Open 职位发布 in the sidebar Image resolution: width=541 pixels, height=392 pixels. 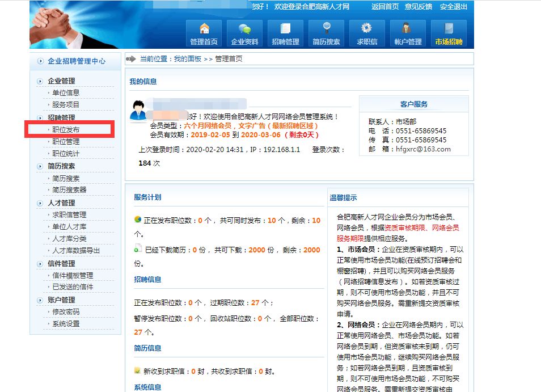pos(66,130)
